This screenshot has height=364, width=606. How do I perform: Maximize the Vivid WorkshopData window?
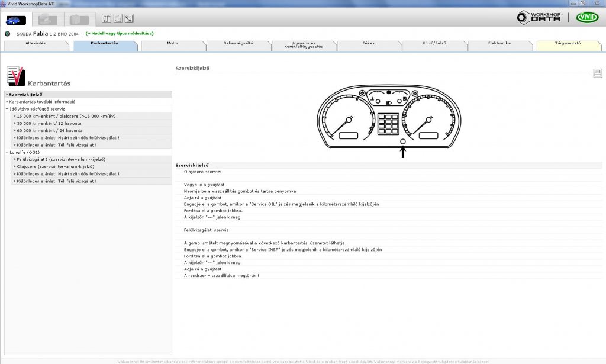click(x=583, y=3)
